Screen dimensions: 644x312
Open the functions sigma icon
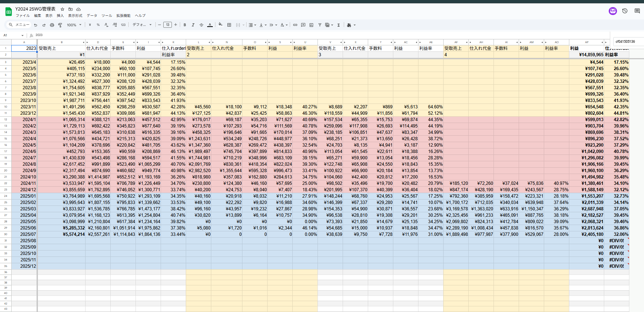pyautogui.click(x=339, y=25)
